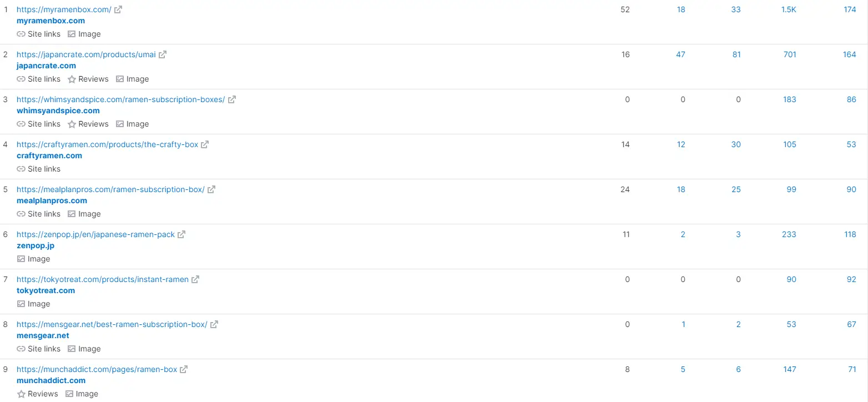This screenshot has height=402, width=868.
Task: Click external icon beside mensgear.net URL
Action: coord(214,324)
